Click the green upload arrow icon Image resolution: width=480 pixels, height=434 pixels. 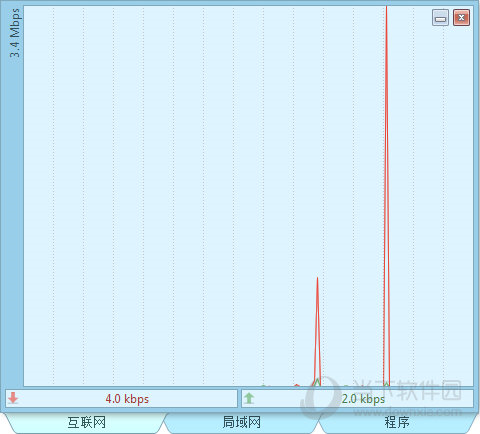(249, 398)
